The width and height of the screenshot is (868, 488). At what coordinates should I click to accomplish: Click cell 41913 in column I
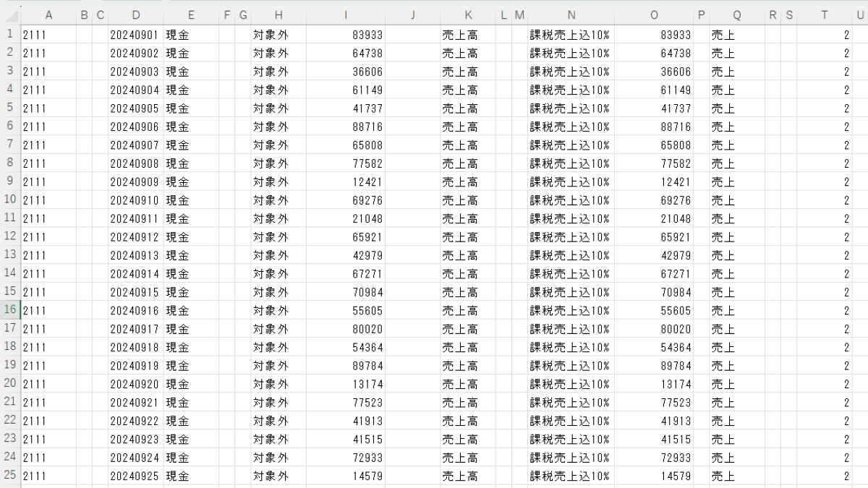coord(346,421)
